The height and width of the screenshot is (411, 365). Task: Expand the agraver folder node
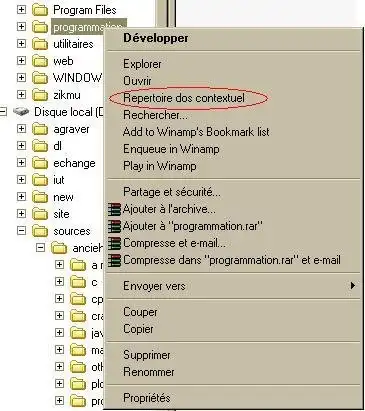coord(21,128)
